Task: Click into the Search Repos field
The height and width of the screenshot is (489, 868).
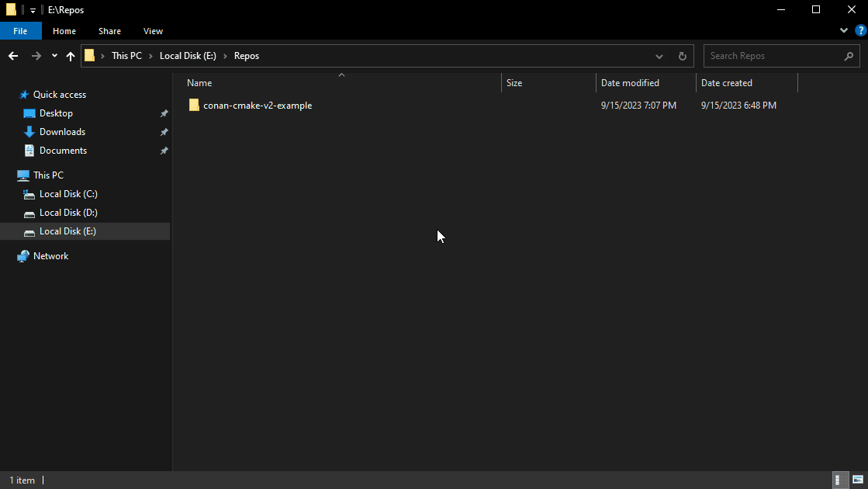Action: tap(782, 56)
